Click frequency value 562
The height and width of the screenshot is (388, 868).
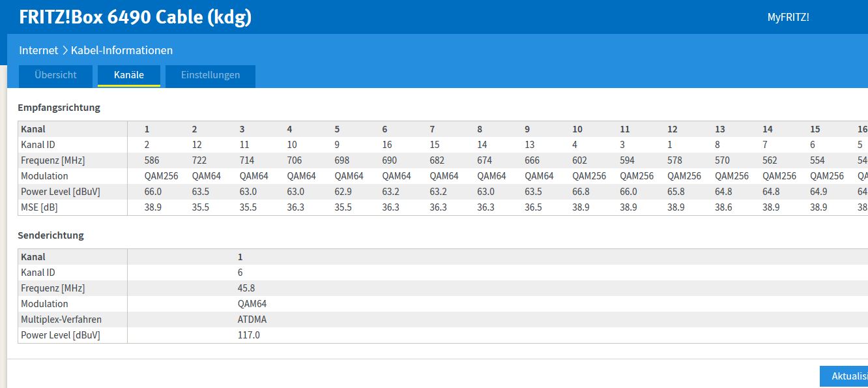(x=770, y=160)
